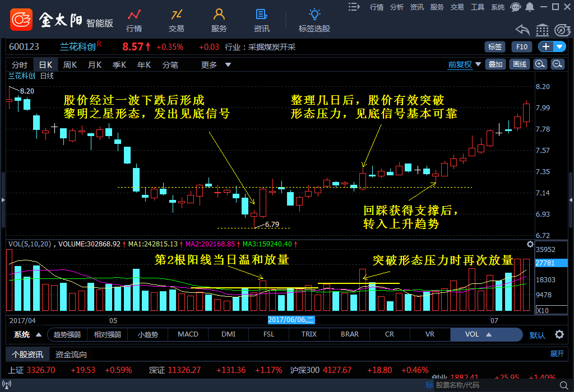Click the stock code search field

click(499, 386)
